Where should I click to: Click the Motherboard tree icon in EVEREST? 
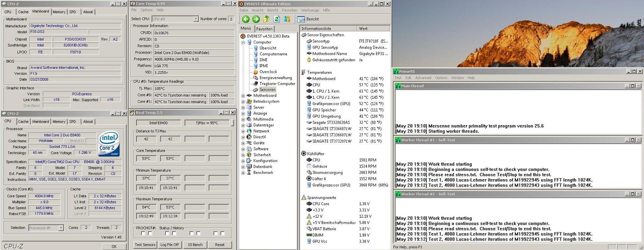pos(249,96)
